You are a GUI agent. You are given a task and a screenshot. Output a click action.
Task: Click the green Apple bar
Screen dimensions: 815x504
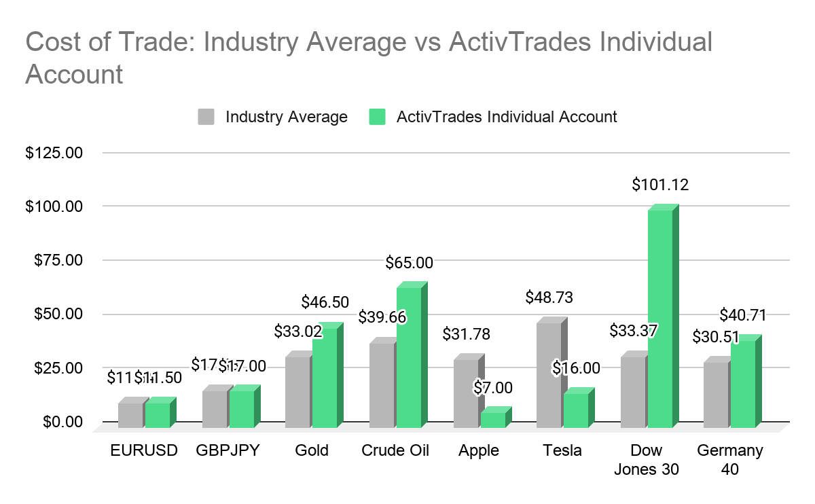(495, 417)
